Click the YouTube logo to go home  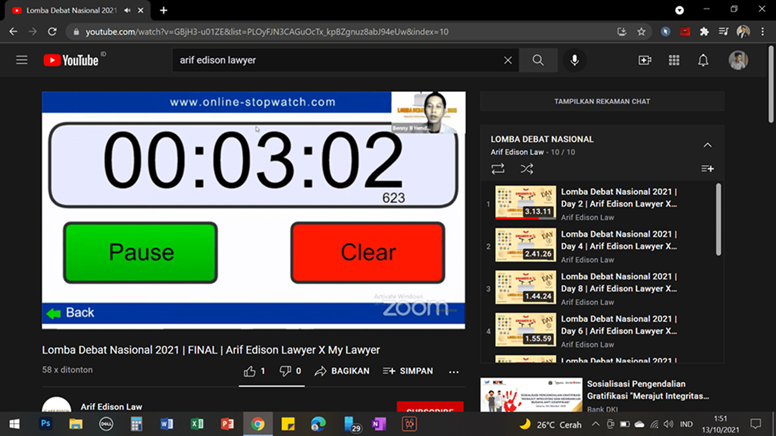(71, 60)
